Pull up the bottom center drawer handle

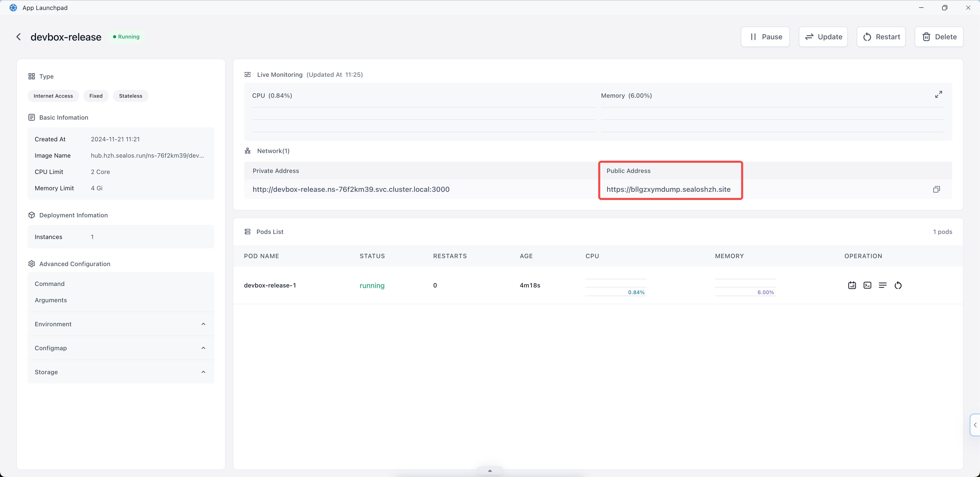490,471
